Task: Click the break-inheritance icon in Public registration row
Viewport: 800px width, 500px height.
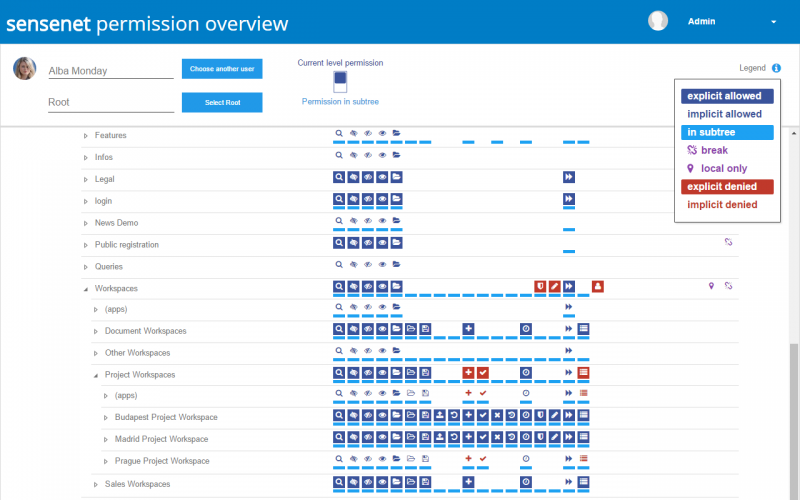Action: coord(728,242)
